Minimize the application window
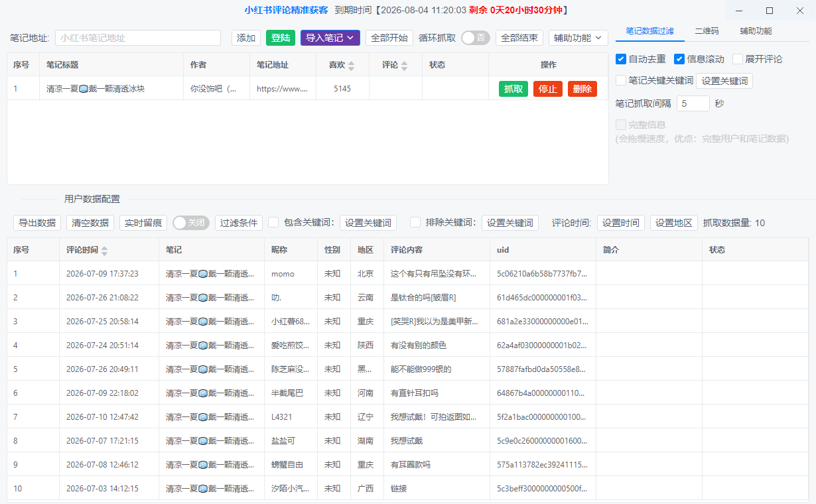The width and height of the screenshot is (816, 504). point(739,11)
